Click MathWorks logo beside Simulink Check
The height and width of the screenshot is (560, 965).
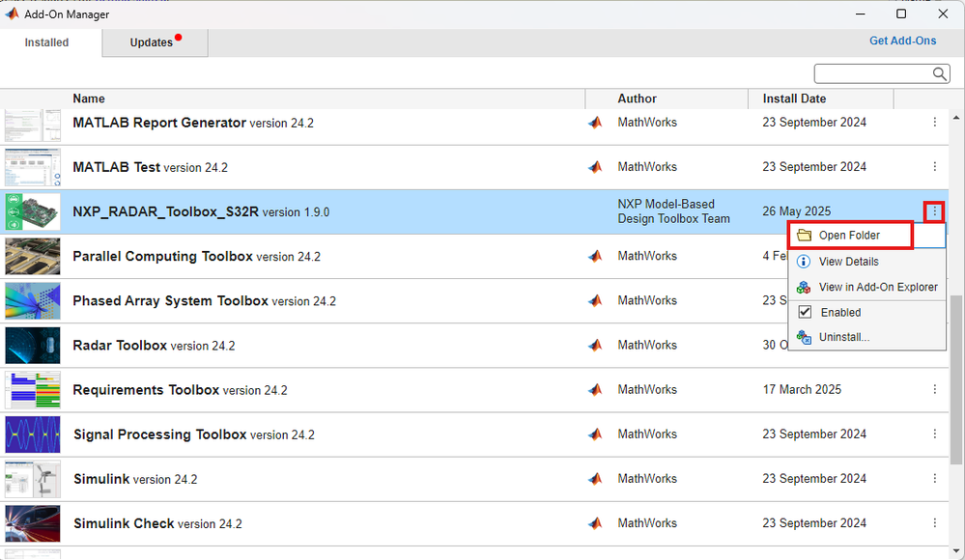coord(595,523)
